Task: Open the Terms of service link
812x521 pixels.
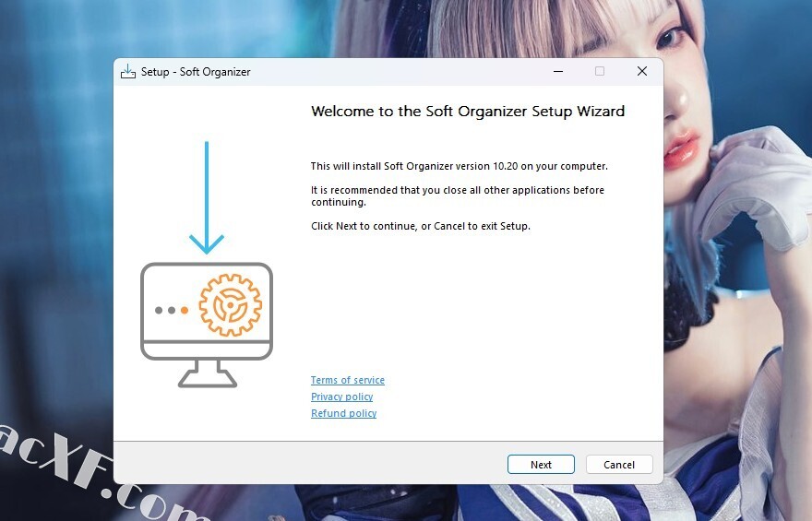Action: point(348,380)
